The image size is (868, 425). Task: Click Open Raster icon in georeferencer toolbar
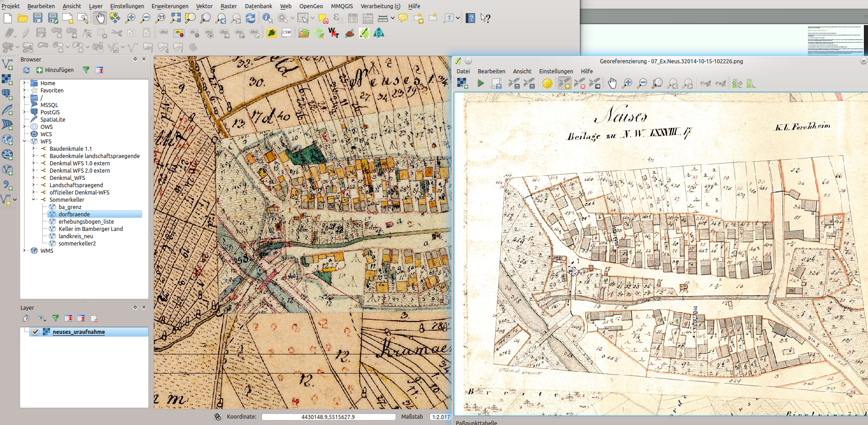pos(463,83)
